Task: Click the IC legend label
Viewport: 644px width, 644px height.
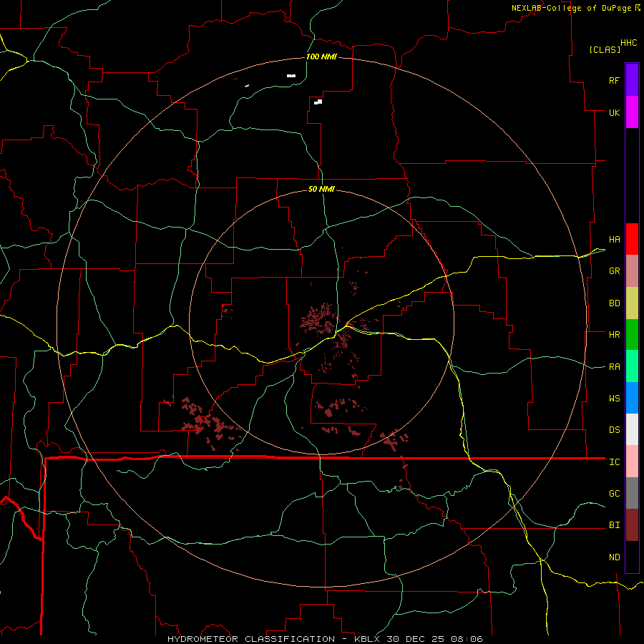Action: 614,462
